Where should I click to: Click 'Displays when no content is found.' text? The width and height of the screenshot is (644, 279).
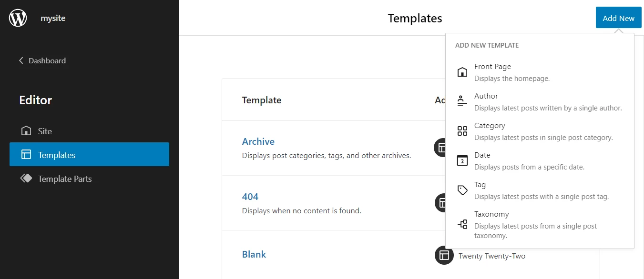302,210
